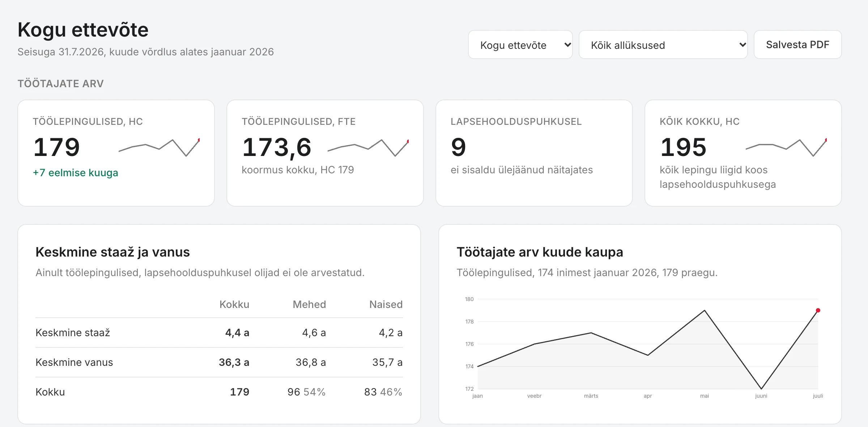This screenshot has width=868, height=427.
Task: Expand the "Kõik allüksused" dropdown
Action: (663, 45)
